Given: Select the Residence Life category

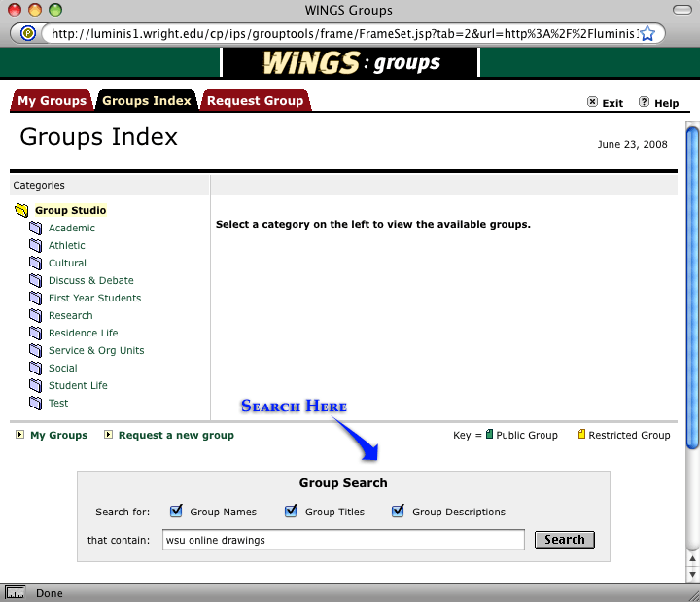Looking at the screenshot, I should [83, 334].
